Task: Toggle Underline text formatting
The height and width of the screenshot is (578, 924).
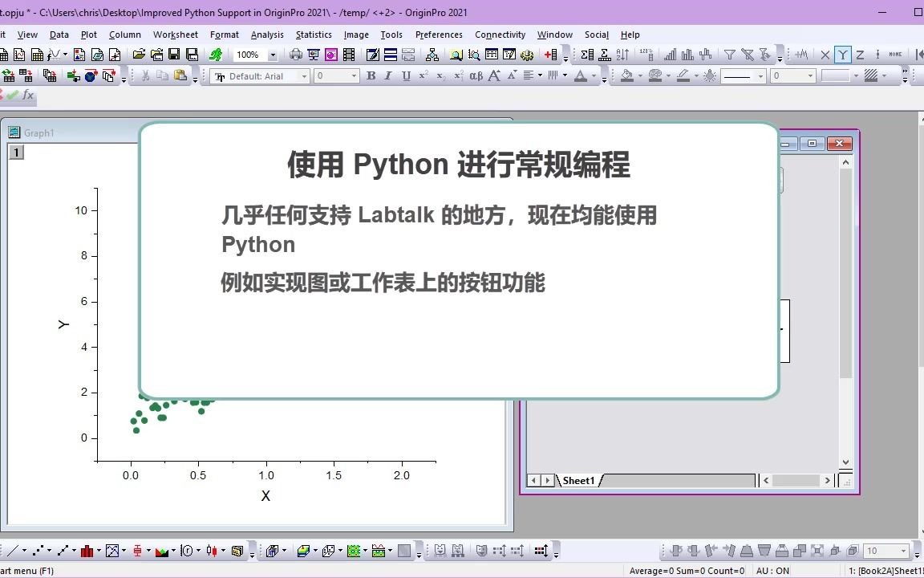Action: pos(405,75)
